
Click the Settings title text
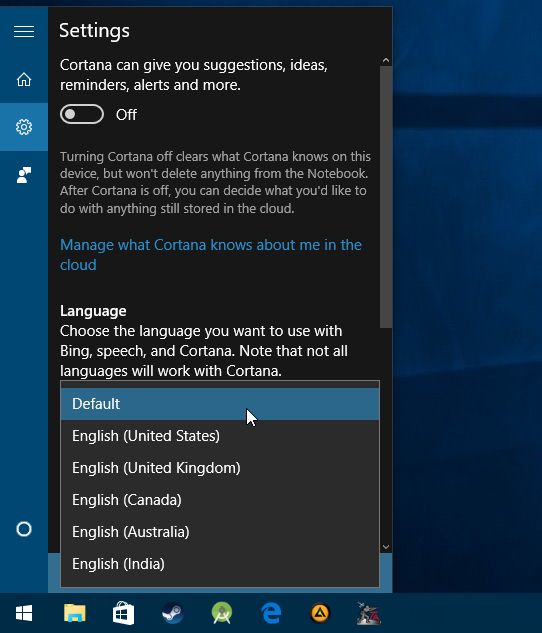pos(94,31)
